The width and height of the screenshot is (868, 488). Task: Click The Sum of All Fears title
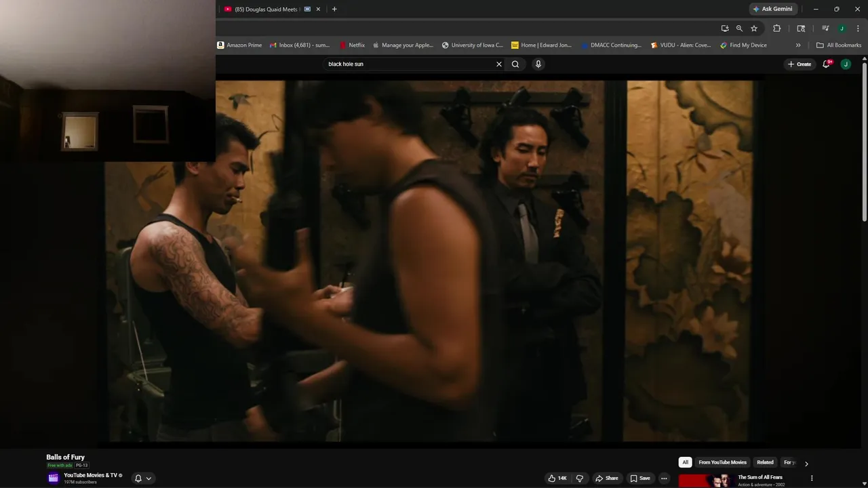pyautogui.click(x=760, y=477)
